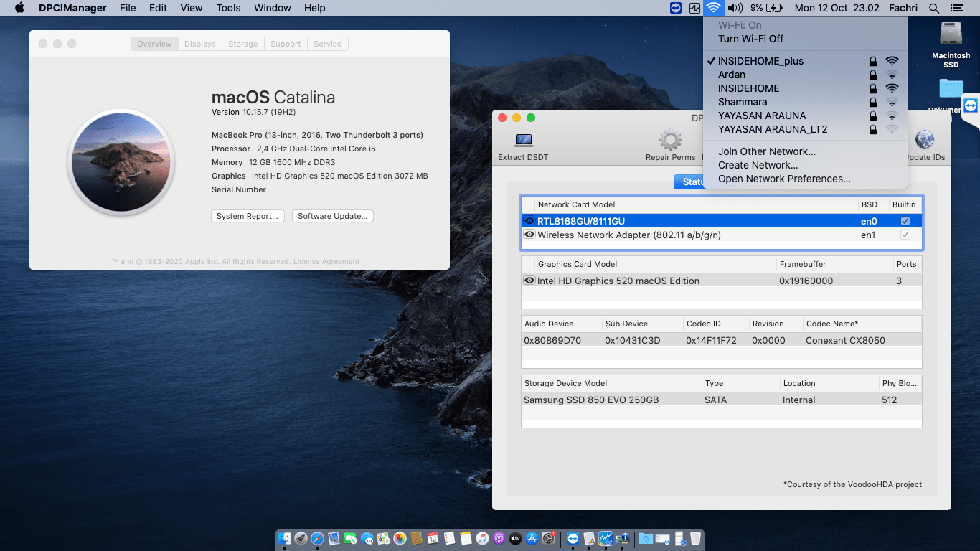Open System Preferences from the Dock
The width and height of the screenshot is (980, 551).
(x=549, y=538)
